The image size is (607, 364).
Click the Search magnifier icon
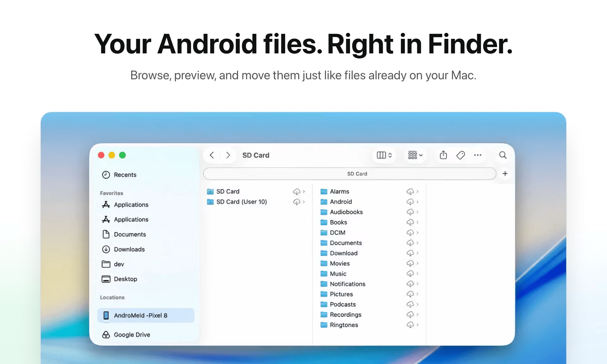[x=503, y=155]
